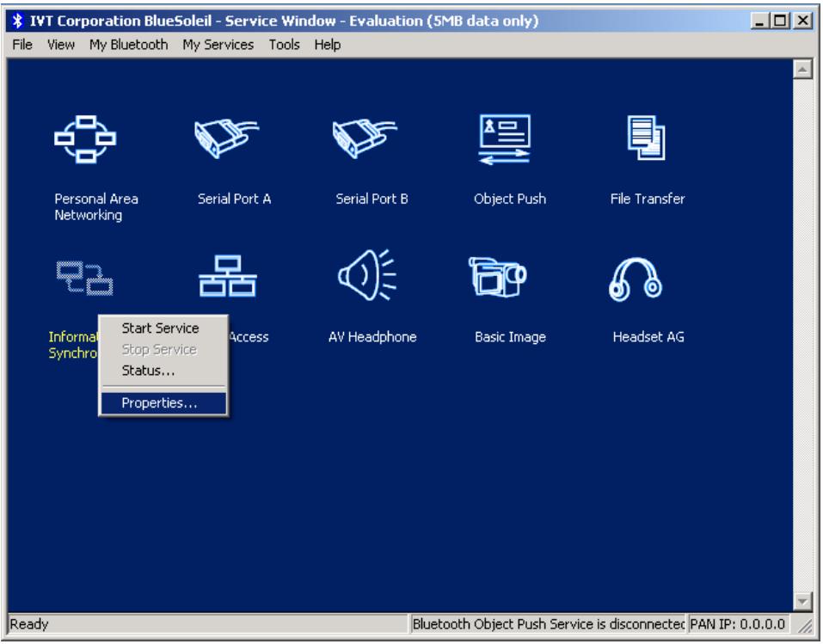Click the 'Serial Port B' label
This screenshot has width=823, height=644.
(372, 199)
